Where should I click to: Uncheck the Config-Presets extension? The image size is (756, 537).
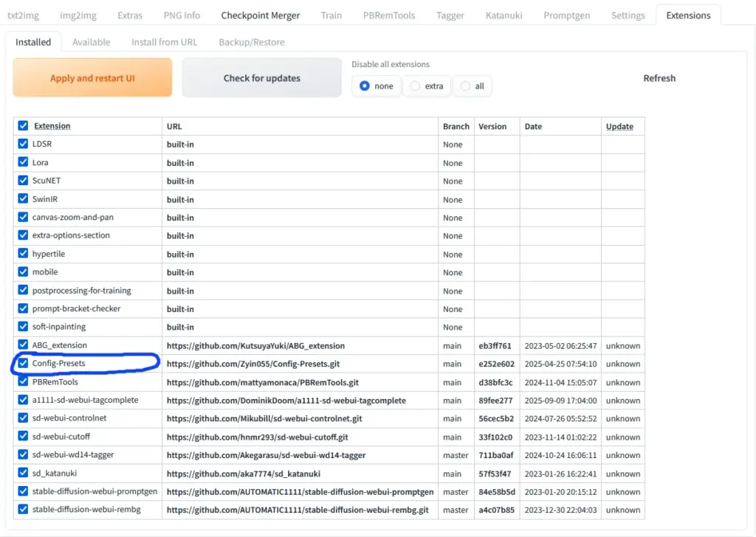coord(23,364)
